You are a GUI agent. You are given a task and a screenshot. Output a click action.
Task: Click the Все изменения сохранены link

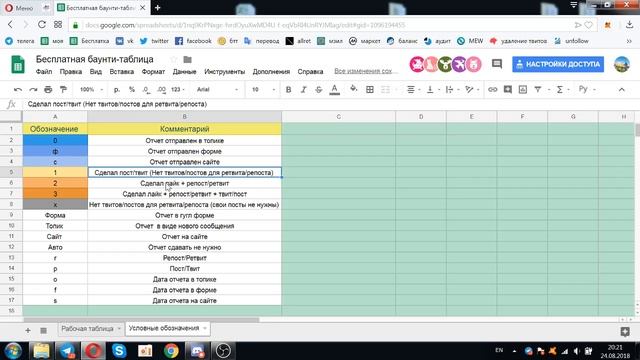[x=363, y=71]
